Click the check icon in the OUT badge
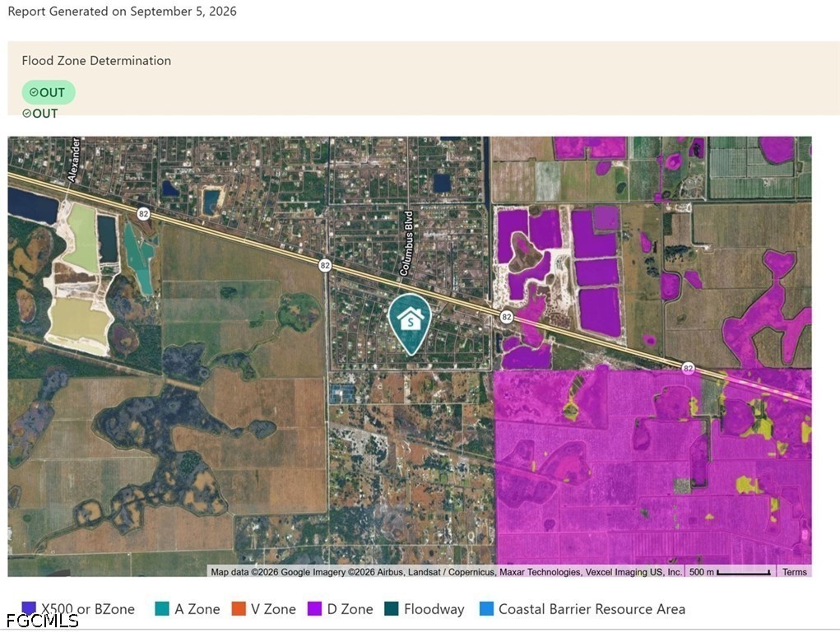This screenshot has height=633, width=840. [x=34, y=92]
